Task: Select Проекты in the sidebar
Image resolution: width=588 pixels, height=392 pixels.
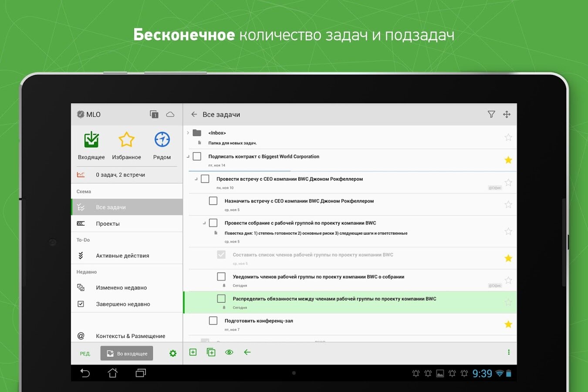Action: pyautogui.click(x=108, y=224)
